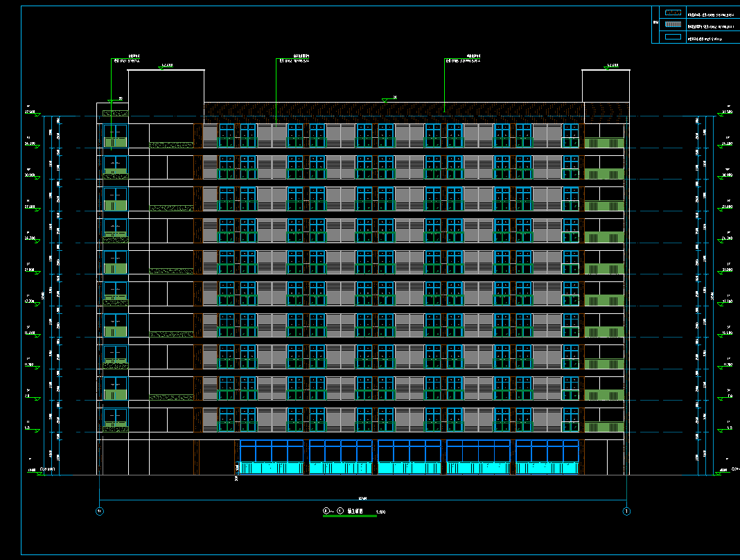Select the third ground-floor storefront glazing bay
Screen dimensions: 740x560
click(x=409, y=457)
